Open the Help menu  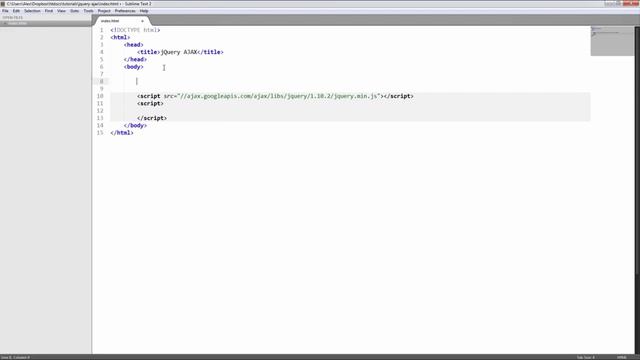[x=144, y=11]
